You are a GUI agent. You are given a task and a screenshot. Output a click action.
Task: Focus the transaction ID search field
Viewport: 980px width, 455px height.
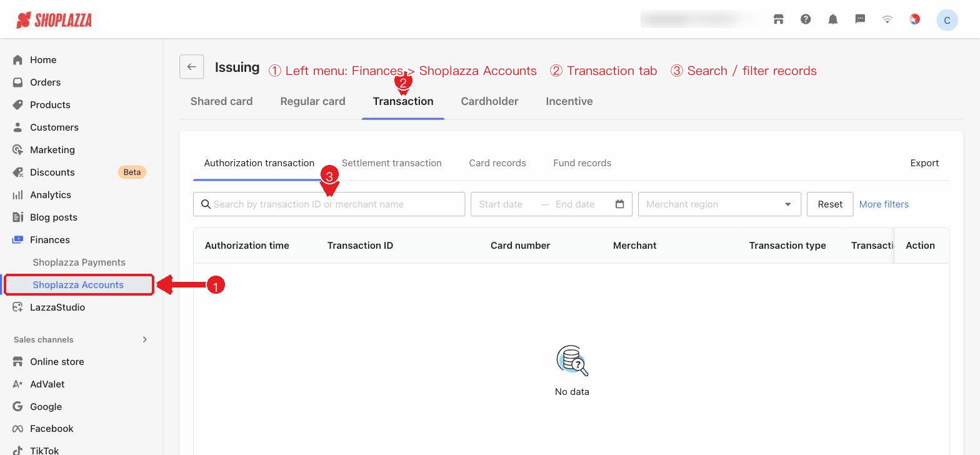329,204
